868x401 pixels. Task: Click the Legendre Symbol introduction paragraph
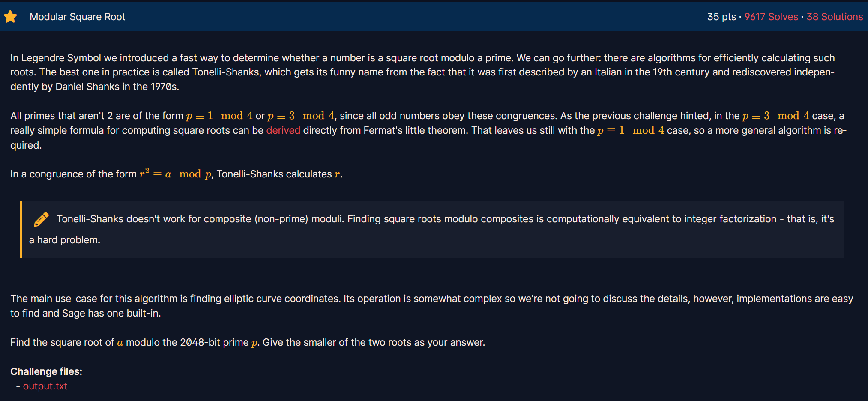coord(423,72)
